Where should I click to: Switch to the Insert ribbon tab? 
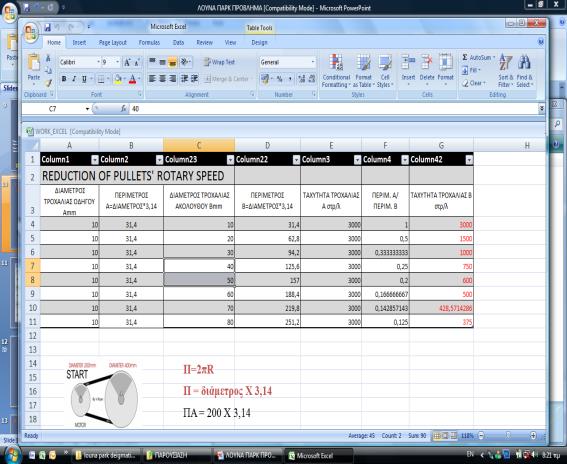coord(79,43)
